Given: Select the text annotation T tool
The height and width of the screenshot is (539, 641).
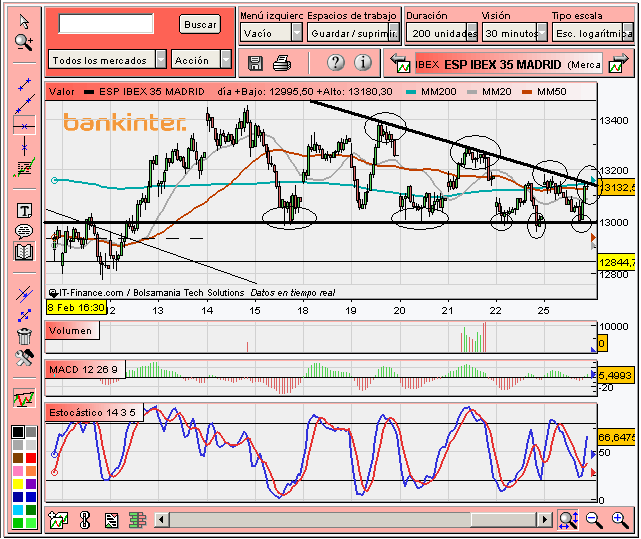Looking at the screenshot, I should tap(24, 211).
